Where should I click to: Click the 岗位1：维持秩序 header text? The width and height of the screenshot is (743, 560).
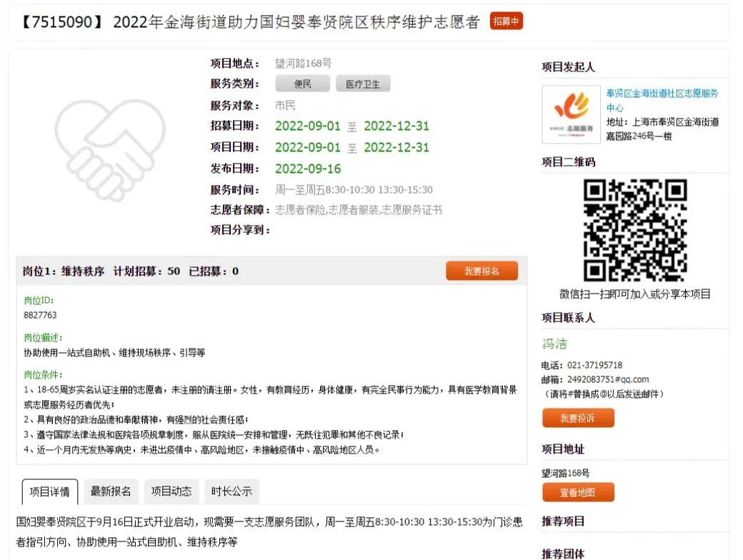(x=64, y=271)
